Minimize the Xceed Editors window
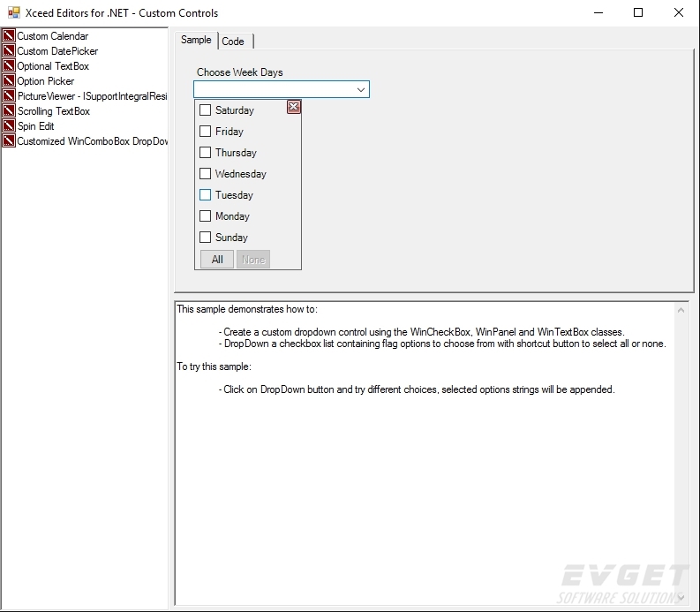The height and width of the screenshot is (612, 700). pos(598,12)
